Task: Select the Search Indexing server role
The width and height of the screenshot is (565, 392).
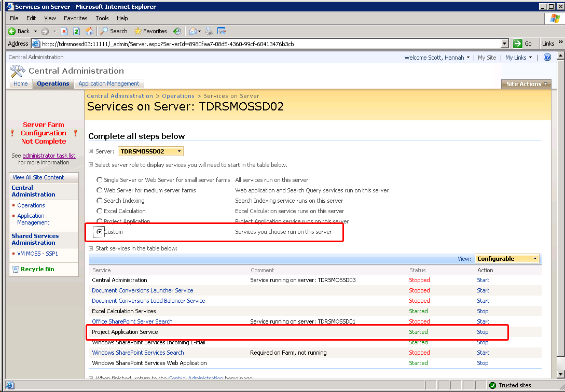Action: pyautogui.click(x=99, y=201)
